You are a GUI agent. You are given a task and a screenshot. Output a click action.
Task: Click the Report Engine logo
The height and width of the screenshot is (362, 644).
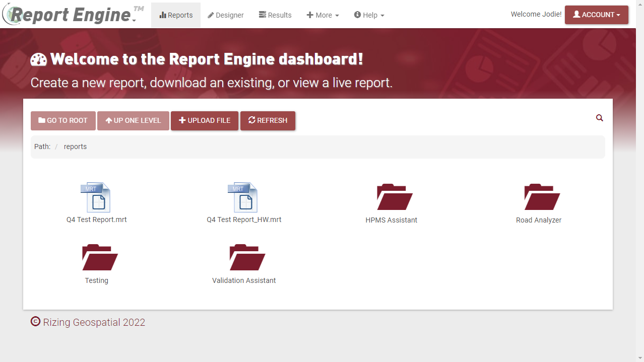(73, 14)
